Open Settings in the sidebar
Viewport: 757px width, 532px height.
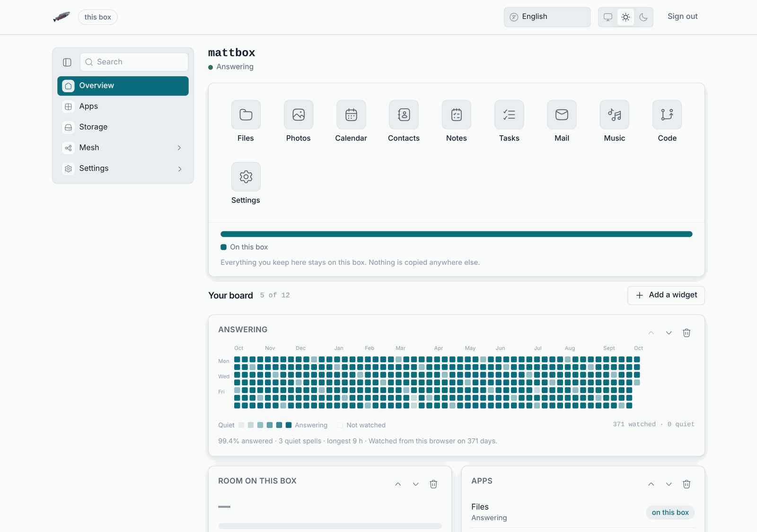[123, 169]
